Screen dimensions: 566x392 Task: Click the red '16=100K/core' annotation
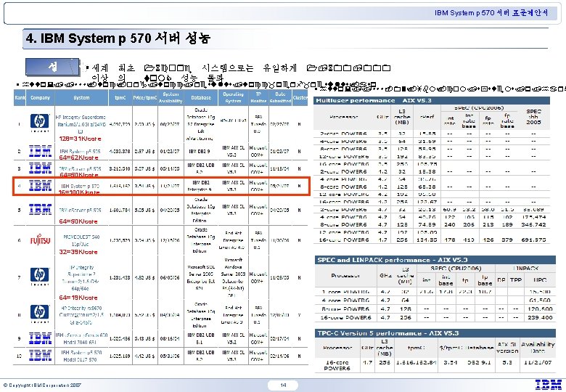pyautogui.click(x=79, y=192)
